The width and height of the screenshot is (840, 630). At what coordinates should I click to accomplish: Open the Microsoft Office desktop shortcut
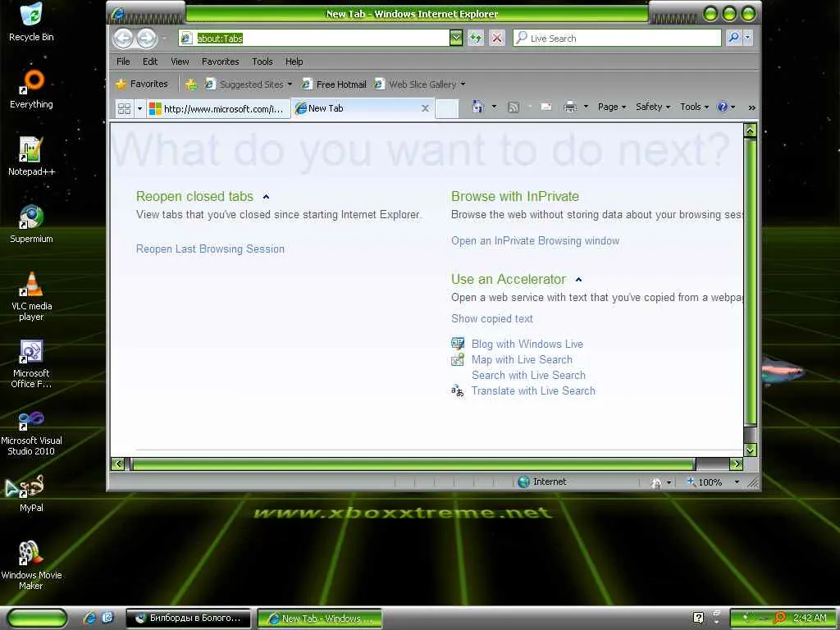pyautogui.click(x=31, y=363)
